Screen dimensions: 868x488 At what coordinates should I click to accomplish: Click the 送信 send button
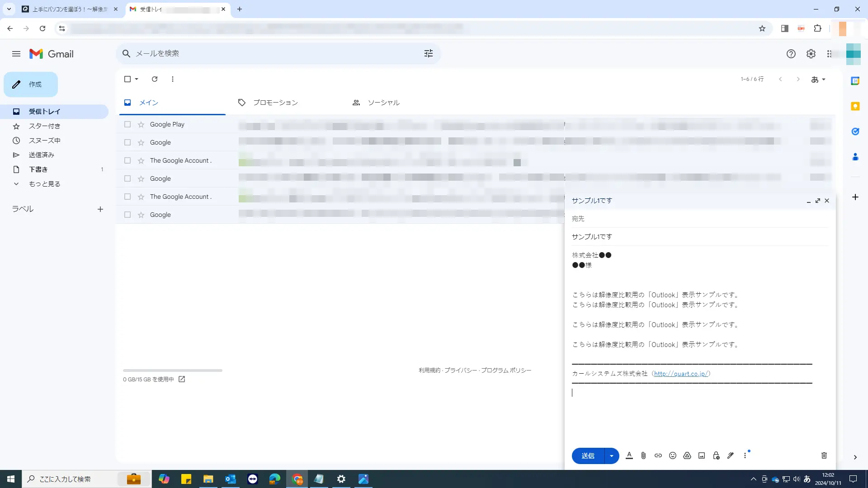pyautogui.click(x=589, y=456)
